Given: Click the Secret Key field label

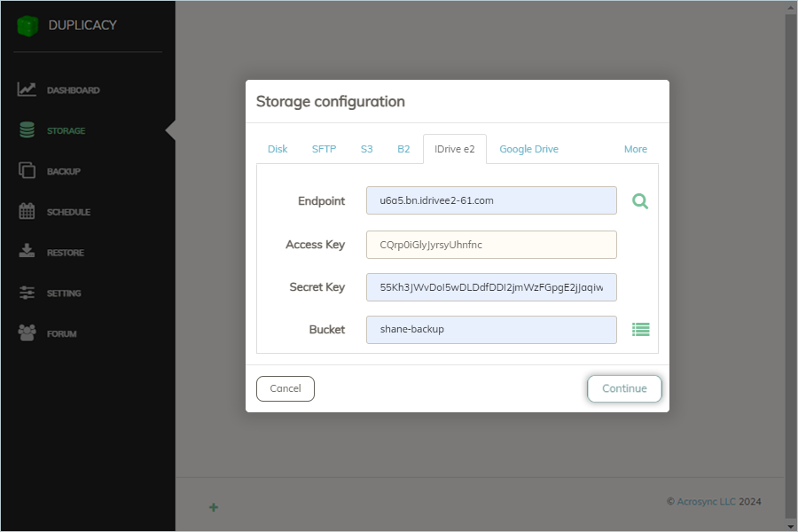Looking at the screenshot, I should (317, 287).
